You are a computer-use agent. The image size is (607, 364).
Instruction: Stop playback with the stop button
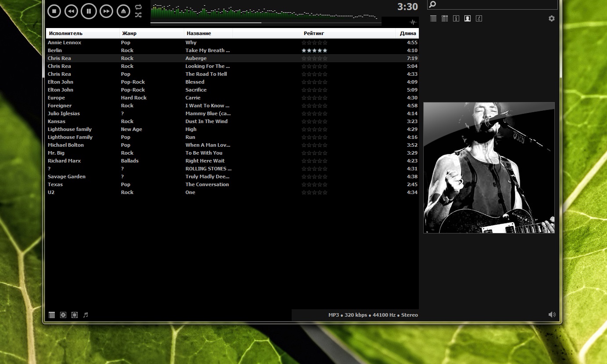tap(54, 11)
